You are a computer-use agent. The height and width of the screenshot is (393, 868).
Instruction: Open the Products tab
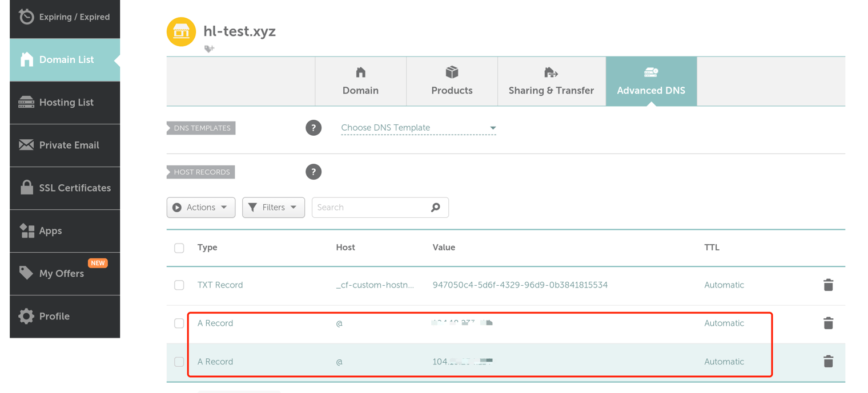coord(452,81)
